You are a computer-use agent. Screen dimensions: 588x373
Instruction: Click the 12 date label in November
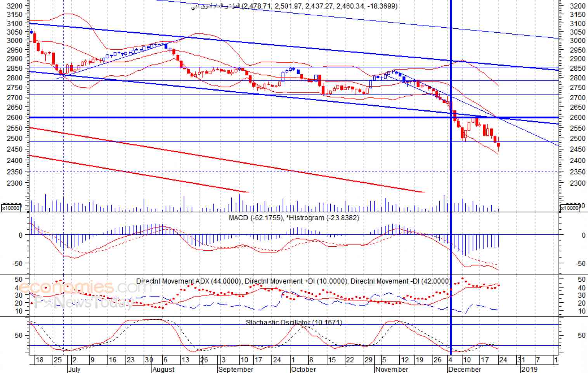(405, 360)
